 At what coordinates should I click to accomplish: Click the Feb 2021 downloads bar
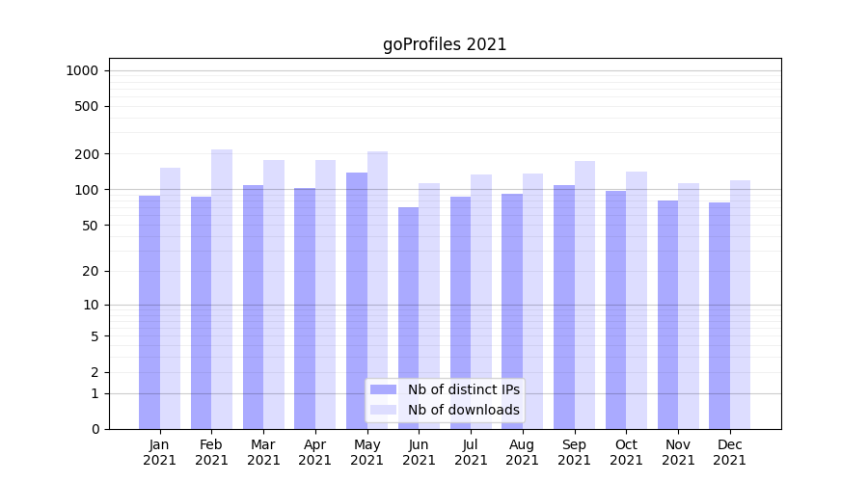[x=222, y=289]
